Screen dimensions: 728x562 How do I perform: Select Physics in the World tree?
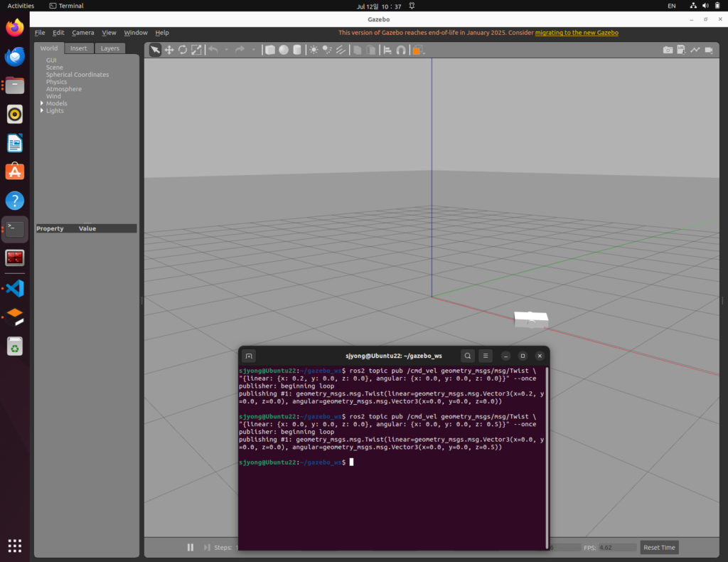point(56,82)
